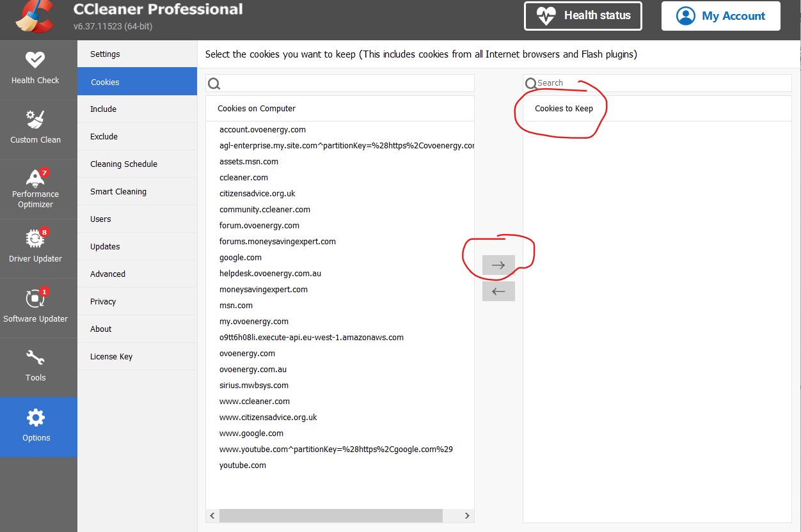
Task: Select forums.moneysavingexpert.com cookie
Action: 278,242
